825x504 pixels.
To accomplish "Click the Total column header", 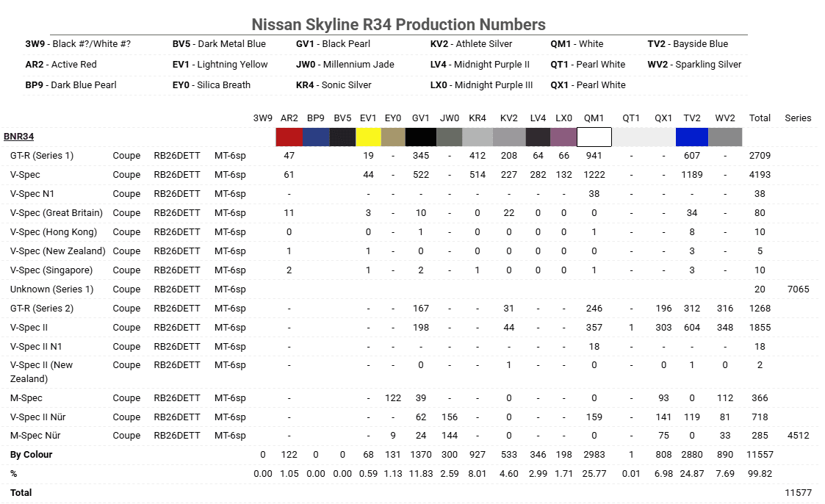I will click(x=760, y=118).
